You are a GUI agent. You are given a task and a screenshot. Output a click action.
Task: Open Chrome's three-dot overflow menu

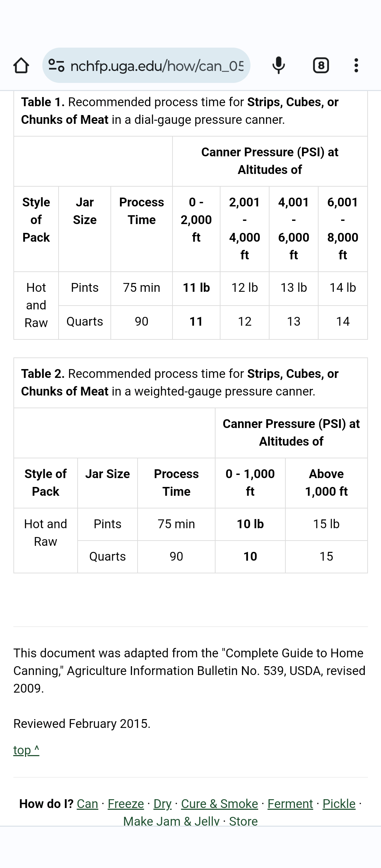tap(356, 66)
